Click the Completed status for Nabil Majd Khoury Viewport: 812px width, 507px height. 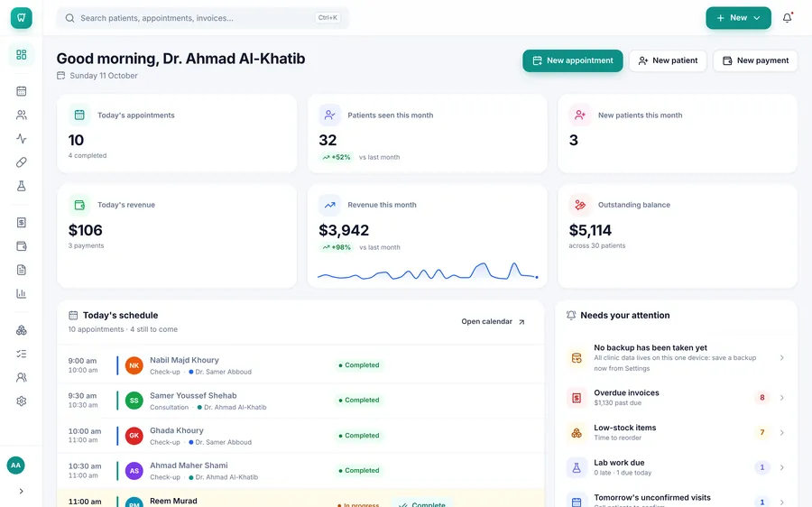359,365
